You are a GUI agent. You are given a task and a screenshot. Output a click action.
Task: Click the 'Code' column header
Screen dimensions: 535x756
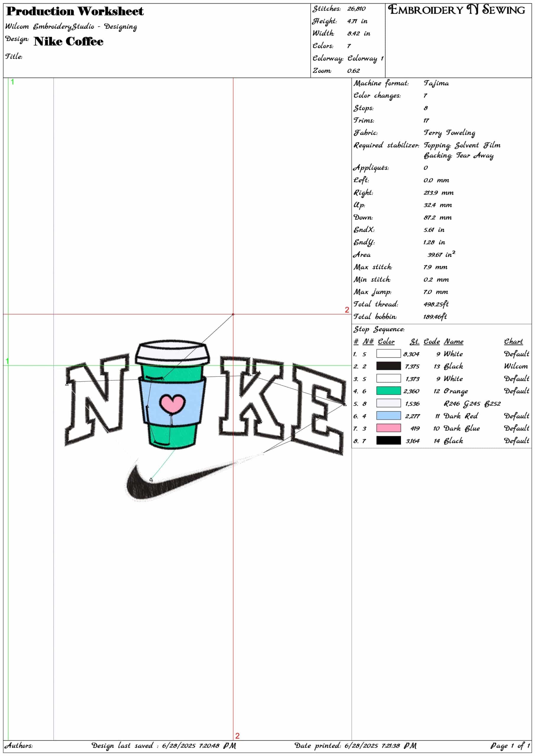pos(432,341)
